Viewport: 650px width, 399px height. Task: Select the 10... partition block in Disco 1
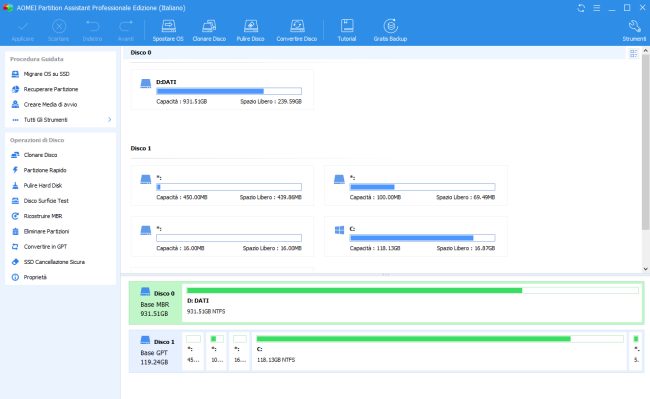[x=217, y=351]
